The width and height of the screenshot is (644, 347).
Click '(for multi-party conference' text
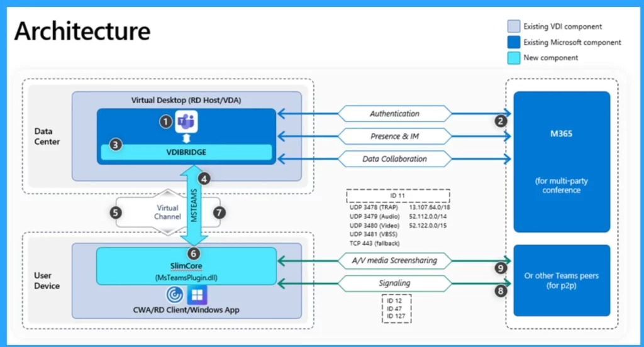click(561, 185)
